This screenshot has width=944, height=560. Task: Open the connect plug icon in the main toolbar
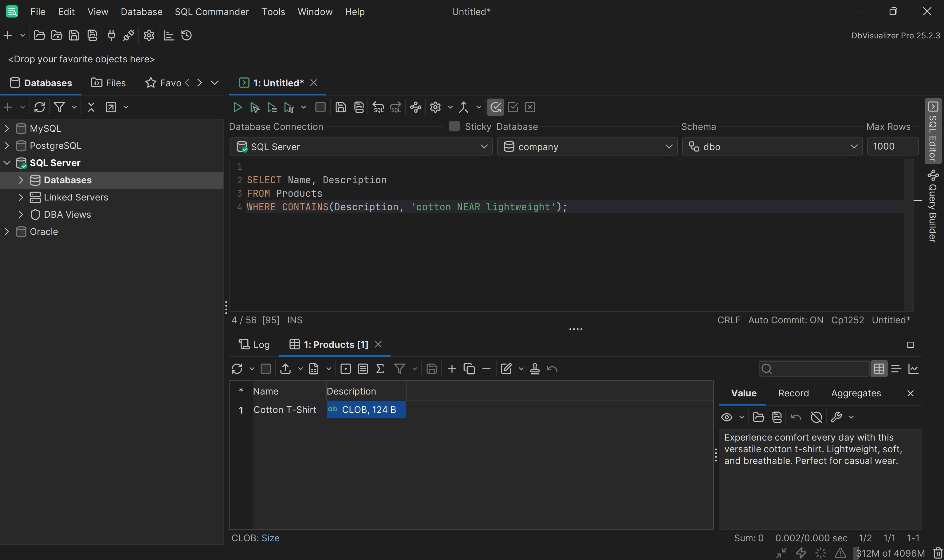[x=111, y=36]
